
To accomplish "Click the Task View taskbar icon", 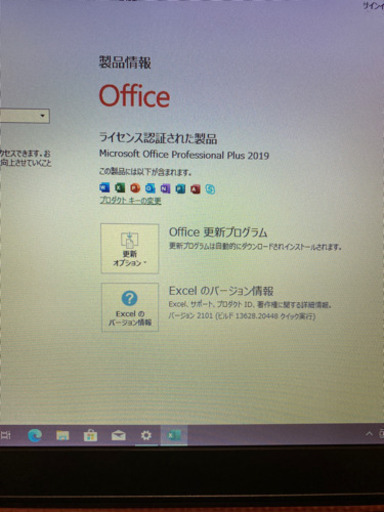I will [6, 435].
